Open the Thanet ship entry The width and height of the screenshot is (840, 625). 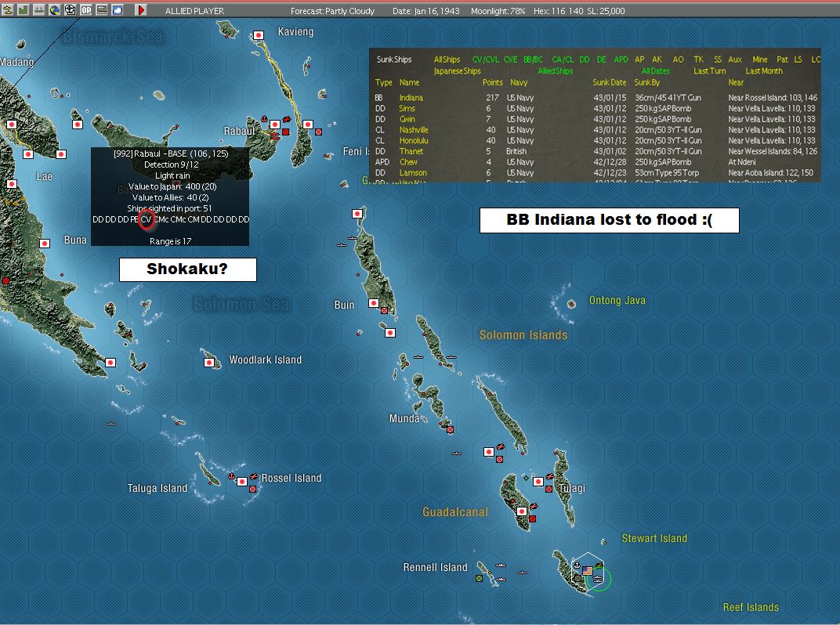click(x=411, y=151)
